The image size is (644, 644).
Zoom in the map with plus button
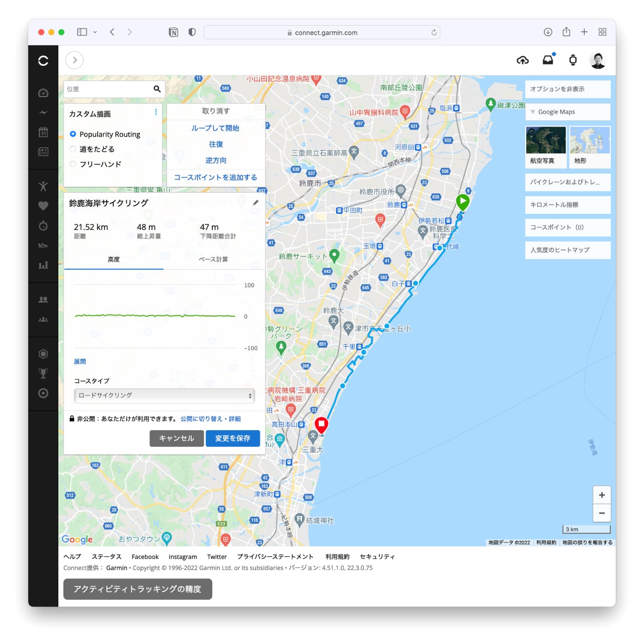point(602,495)
